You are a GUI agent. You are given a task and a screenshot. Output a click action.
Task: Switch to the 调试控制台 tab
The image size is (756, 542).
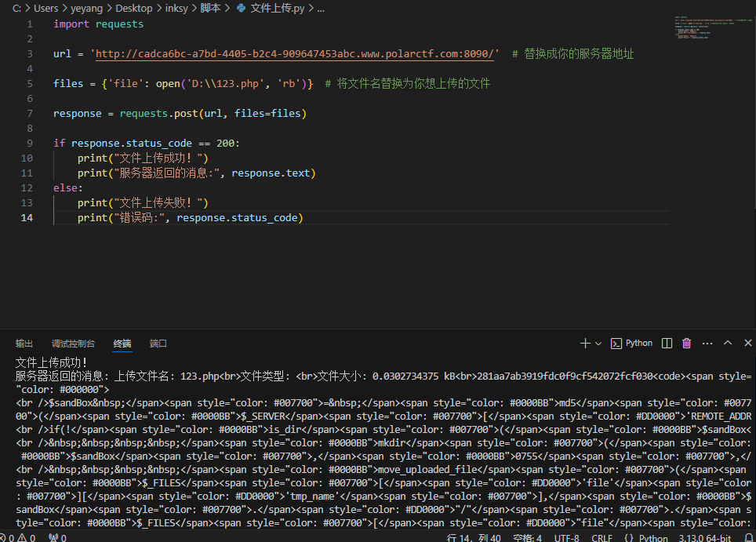73,344
